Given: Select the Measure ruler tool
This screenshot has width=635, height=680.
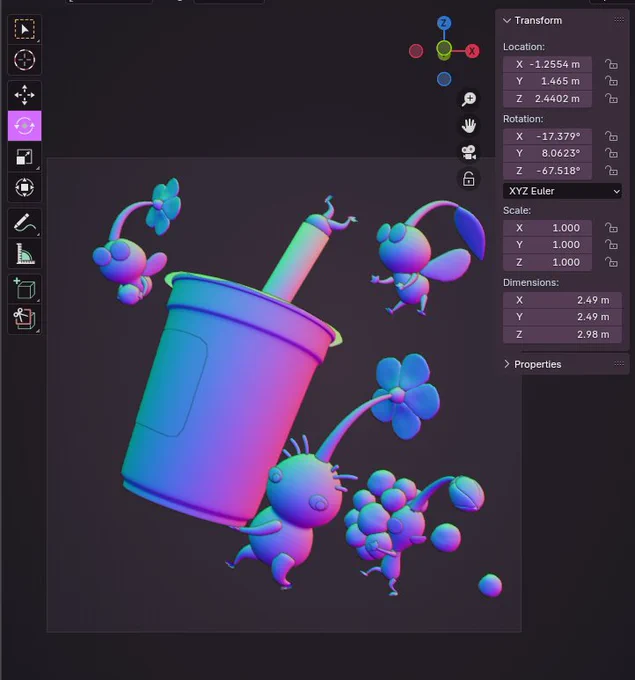Looking at the screenshot, I should tap(25, 254).
